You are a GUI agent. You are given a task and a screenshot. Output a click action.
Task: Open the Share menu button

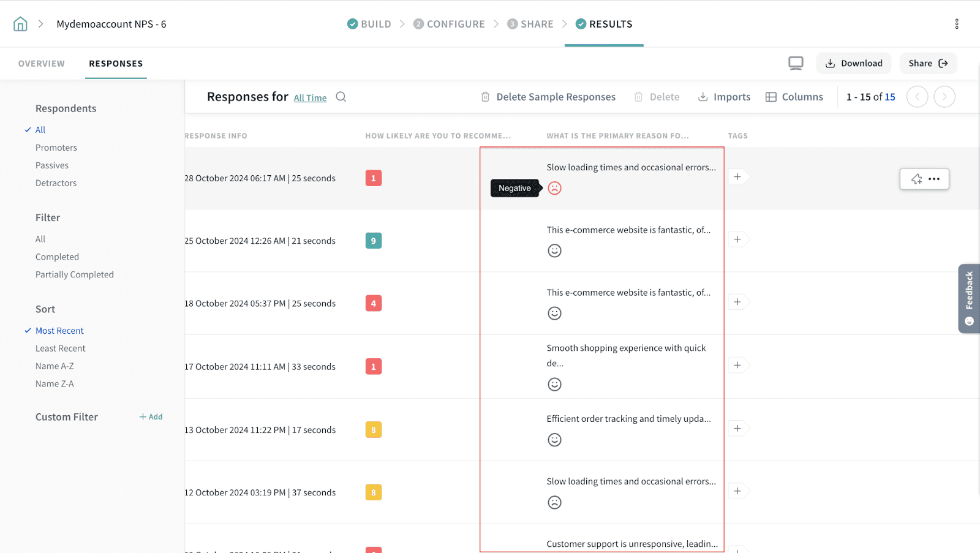tap(928, 63)
